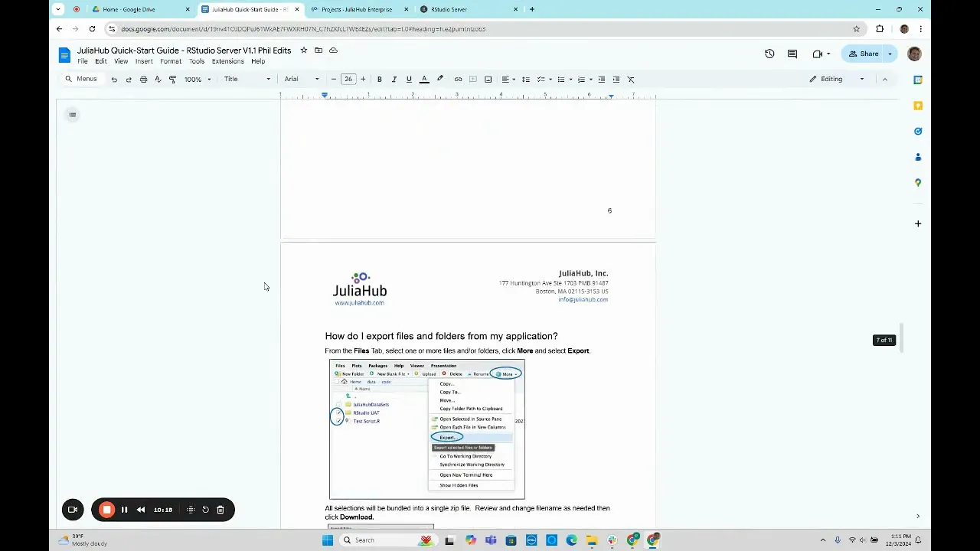Image resolution: width=980 pixels, height=551 pixels.
Task: Undo the last edit in Docs toolbar
Action: click(x=114, y=80)
